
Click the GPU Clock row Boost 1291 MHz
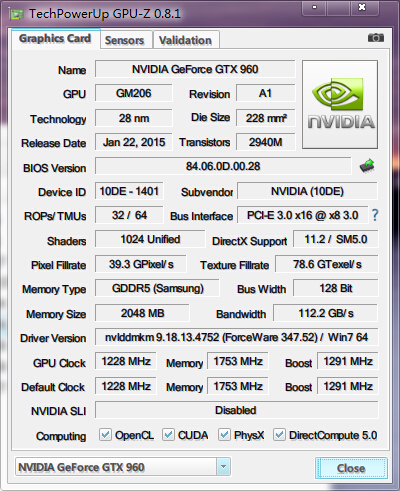point(348,361)
